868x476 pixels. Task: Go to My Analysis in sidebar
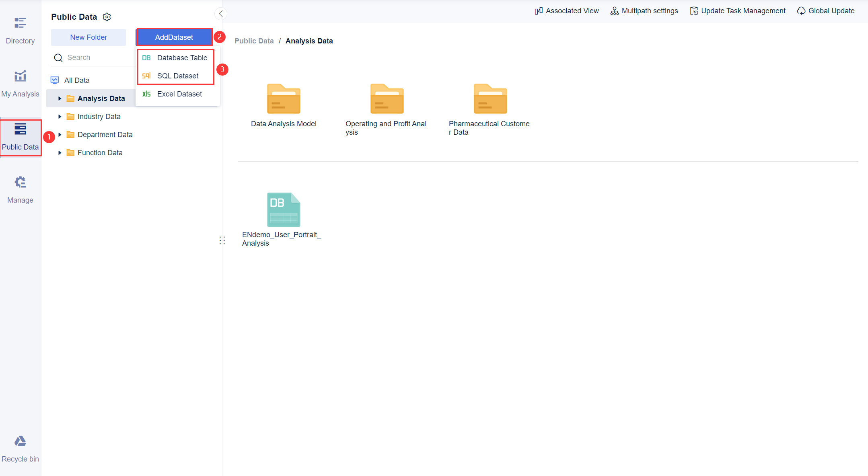[x=20, y=84]
